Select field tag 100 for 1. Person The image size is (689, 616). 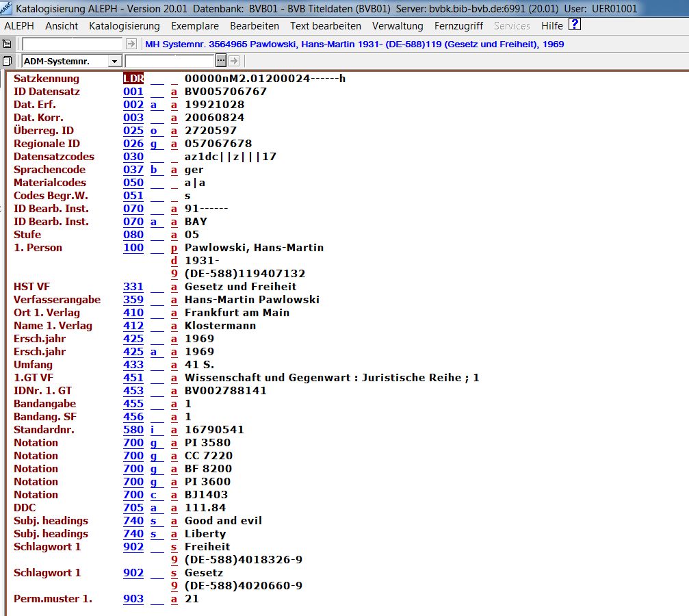pyautogui.click(x=133, y=248)
